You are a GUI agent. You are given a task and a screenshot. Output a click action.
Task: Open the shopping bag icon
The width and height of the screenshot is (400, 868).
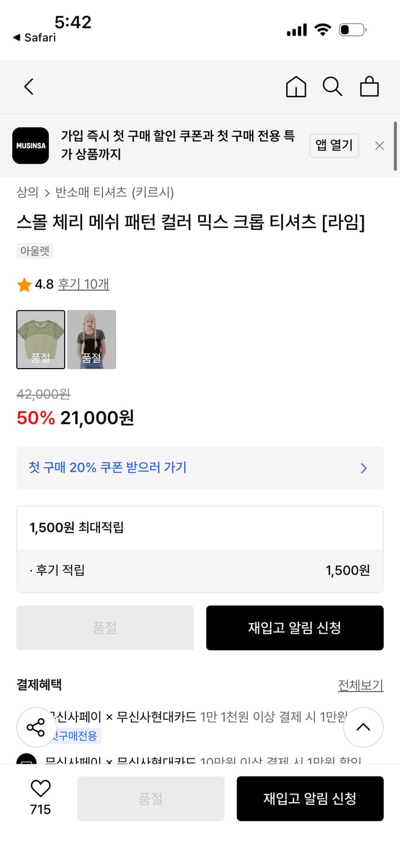[x=369, y=86]
